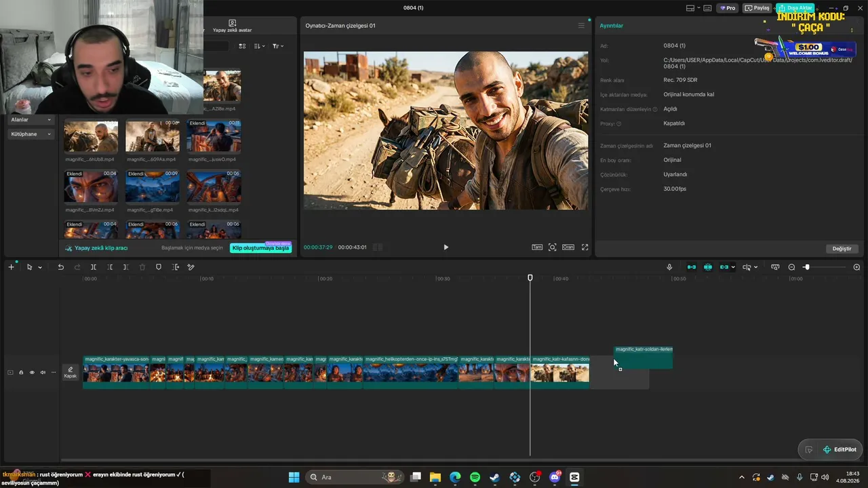Delete the selected clip with trash icon
Viewport: 868px width, 488px height.
tap(142, 267)
